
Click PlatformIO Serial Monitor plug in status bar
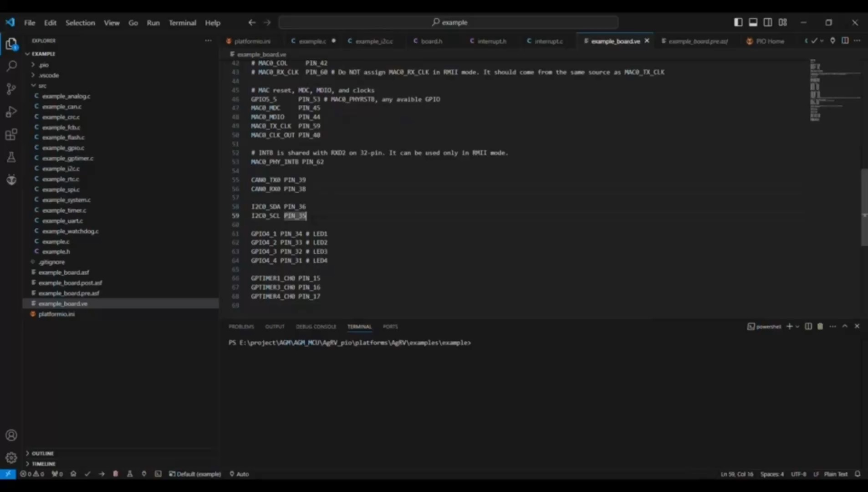(144, 474)
